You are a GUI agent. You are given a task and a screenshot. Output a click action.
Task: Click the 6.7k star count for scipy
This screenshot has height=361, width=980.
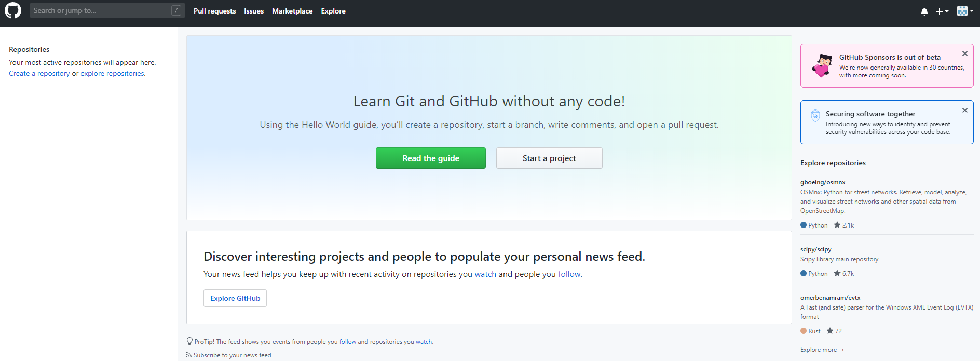tap(844, 273)
